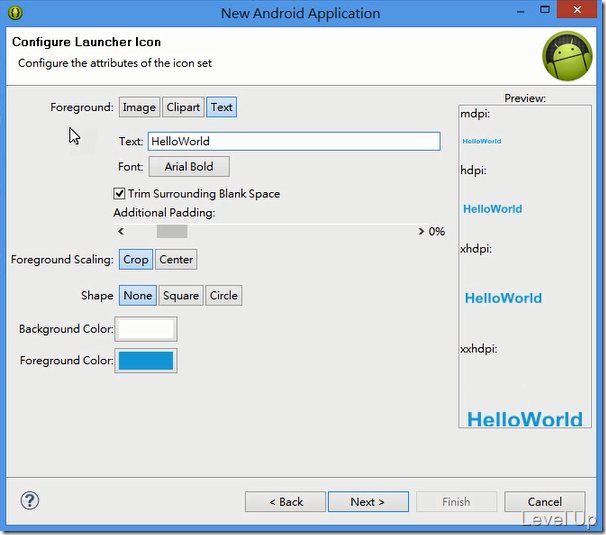Screen dimensions: 606x535
Task: Click the padding slider left arrow
Action: (x=121, y=231)
